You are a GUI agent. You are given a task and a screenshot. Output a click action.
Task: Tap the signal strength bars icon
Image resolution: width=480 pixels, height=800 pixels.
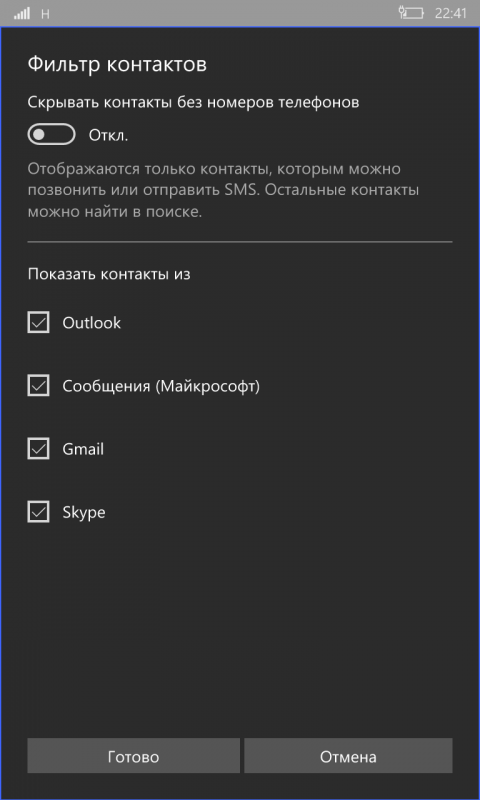21,13
